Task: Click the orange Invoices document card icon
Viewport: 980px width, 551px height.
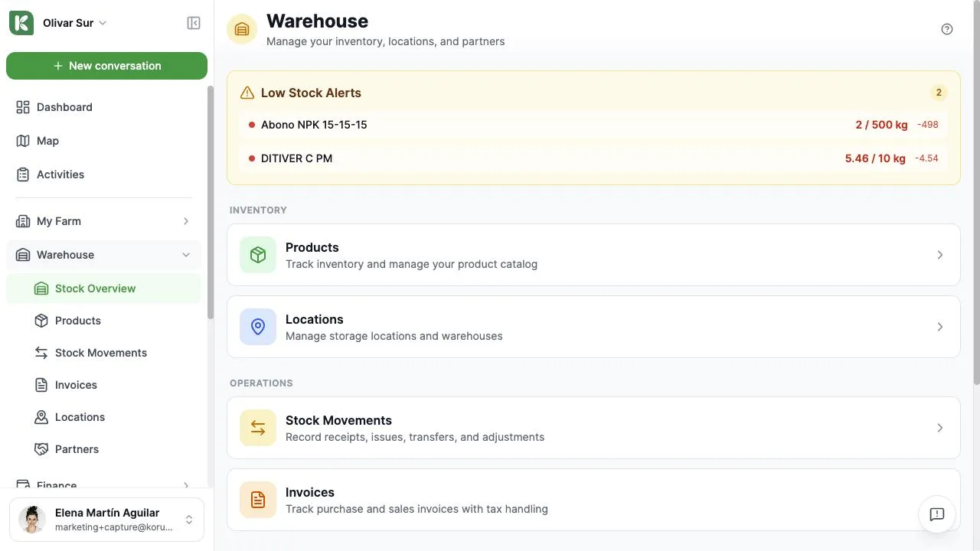Action: point(258,500)
